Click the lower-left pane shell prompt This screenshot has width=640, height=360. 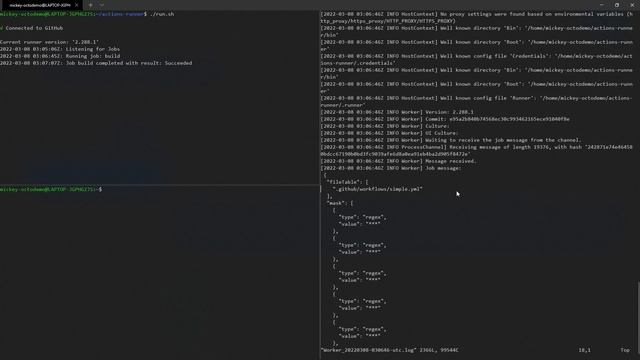[51, 189]
